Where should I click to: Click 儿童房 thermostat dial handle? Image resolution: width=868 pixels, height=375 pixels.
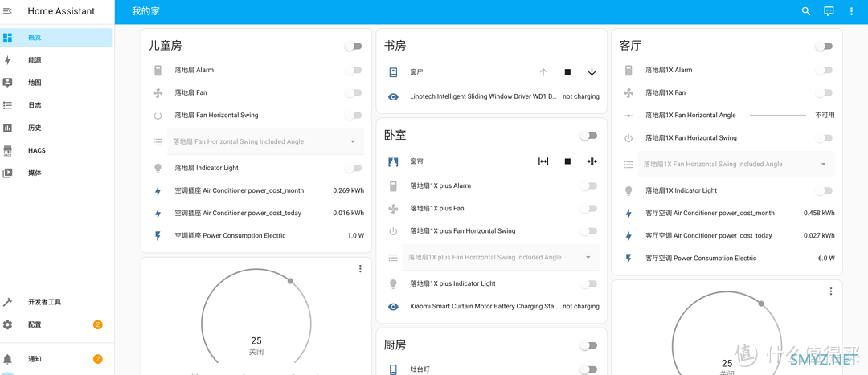pyautogui.click(x=290, y=281)
